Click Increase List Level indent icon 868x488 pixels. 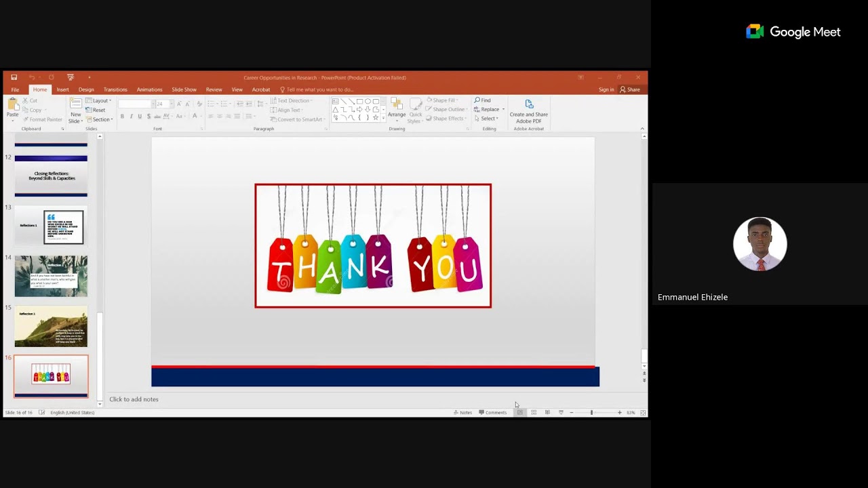[x=249, y=104]
